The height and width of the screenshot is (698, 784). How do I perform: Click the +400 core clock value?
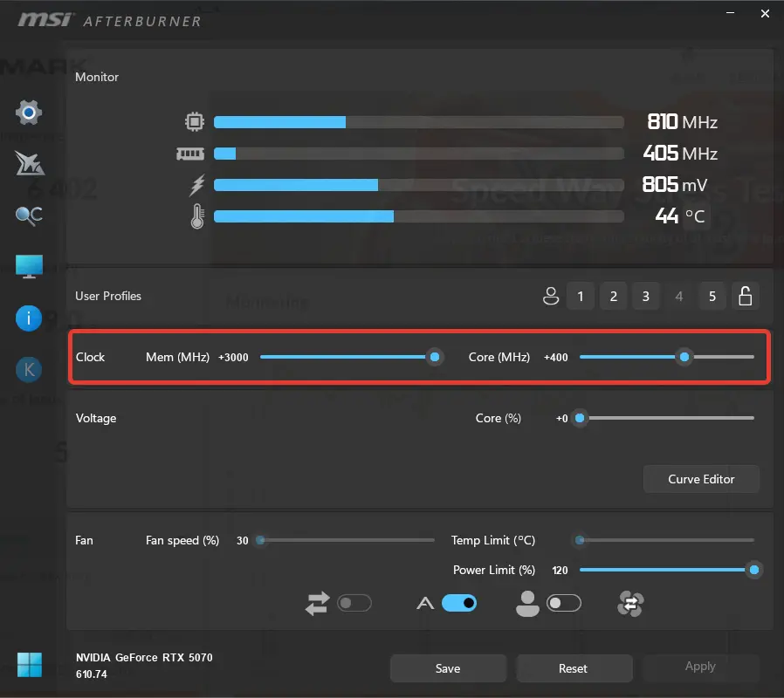(556, 357)
